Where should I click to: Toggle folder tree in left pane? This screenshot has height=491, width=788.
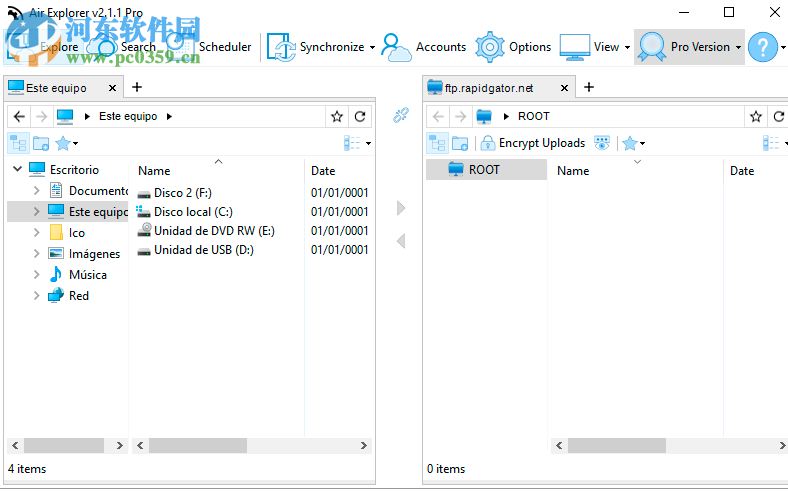(19, 144)
